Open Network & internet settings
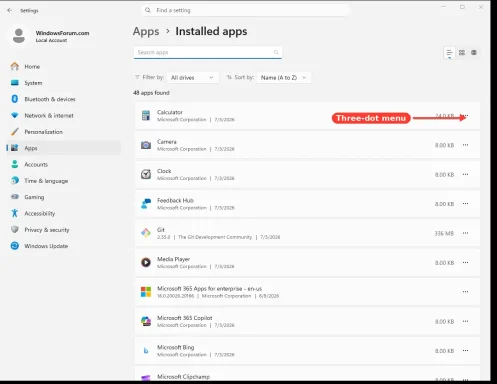 63,115
